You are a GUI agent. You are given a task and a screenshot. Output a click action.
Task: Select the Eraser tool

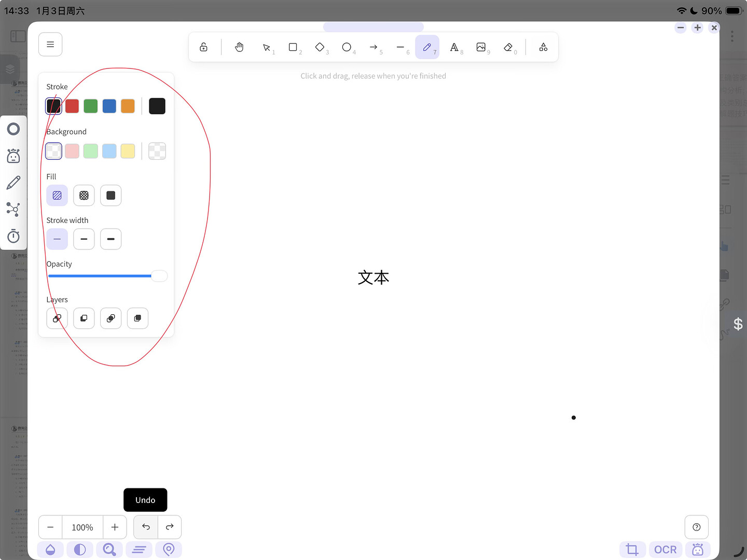coord(508,47)
